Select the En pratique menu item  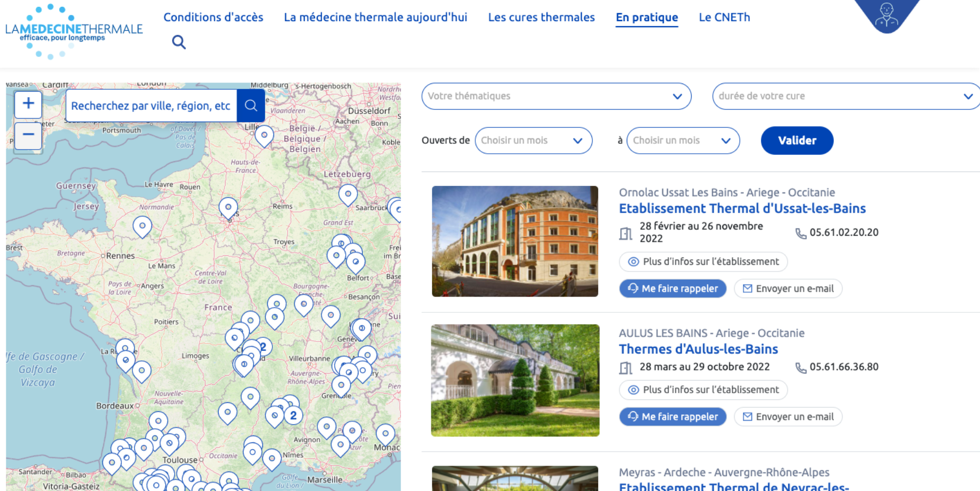click(647, 17)
